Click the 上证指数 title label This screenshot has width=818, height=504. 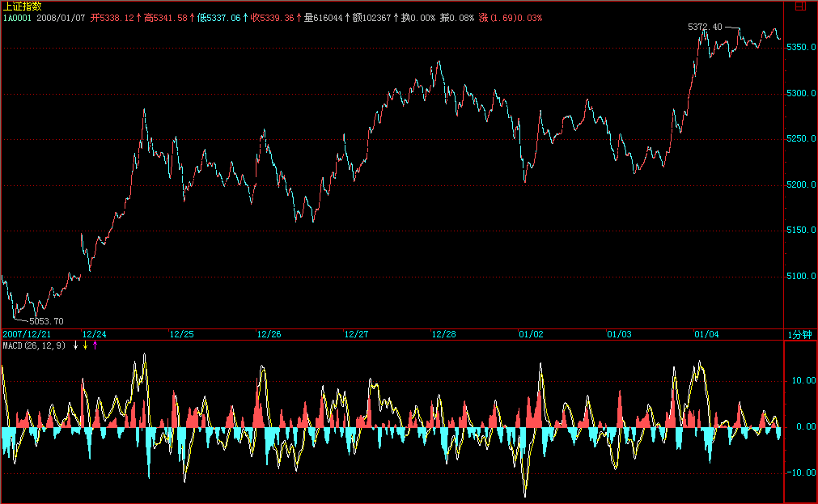(22, 6)
